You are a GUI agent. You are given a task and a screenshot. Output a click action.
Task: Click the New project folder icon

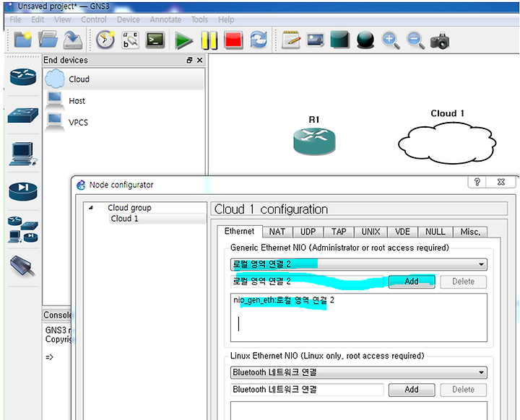tap(22, 40)
